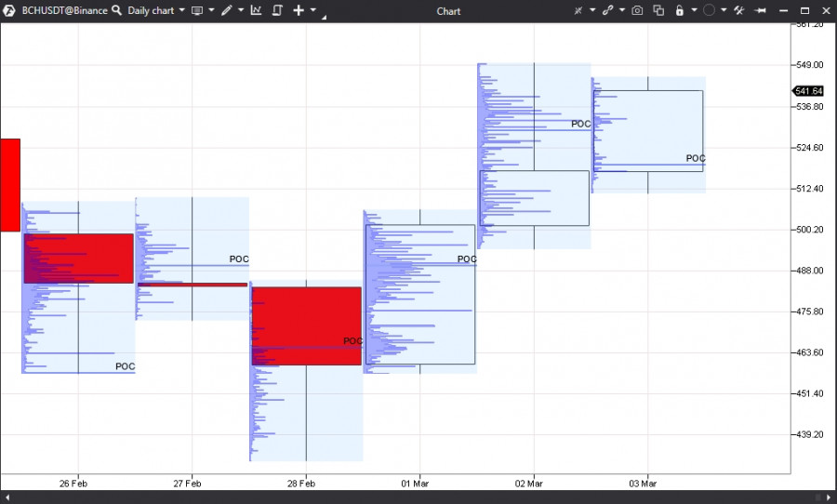The image size is (837, 504).
Task: Click the dark circle color indicator
Action: (709, 10)
